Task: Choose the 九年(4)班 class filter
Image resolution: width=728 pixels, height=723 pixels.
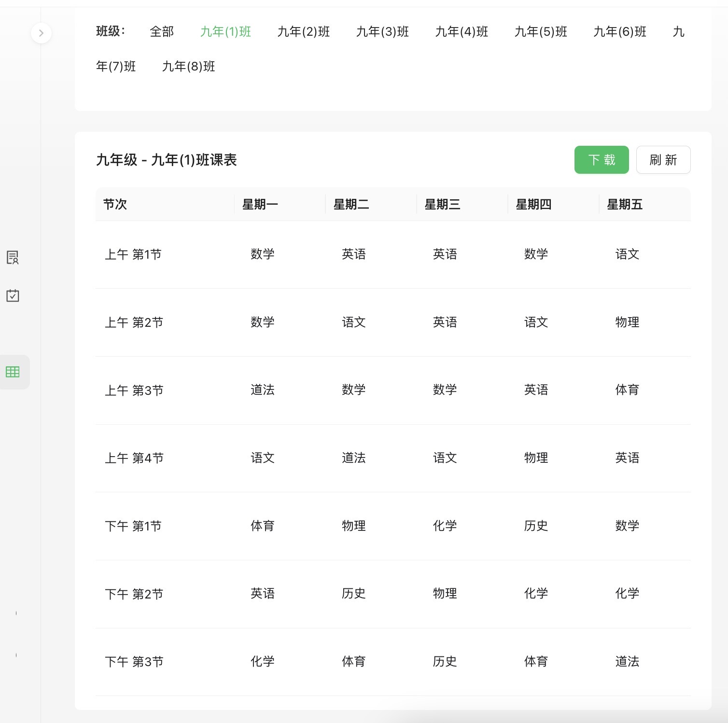Action: (x=462, y=32)
